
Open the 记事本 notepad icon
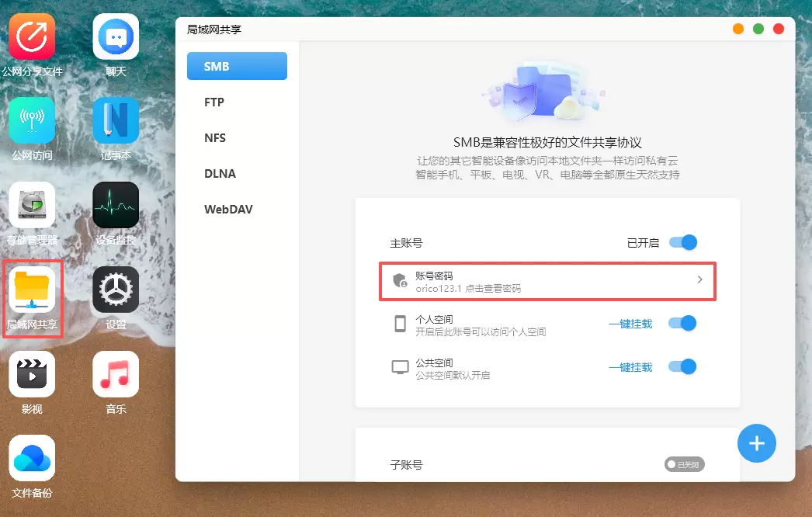coord(116,120)
